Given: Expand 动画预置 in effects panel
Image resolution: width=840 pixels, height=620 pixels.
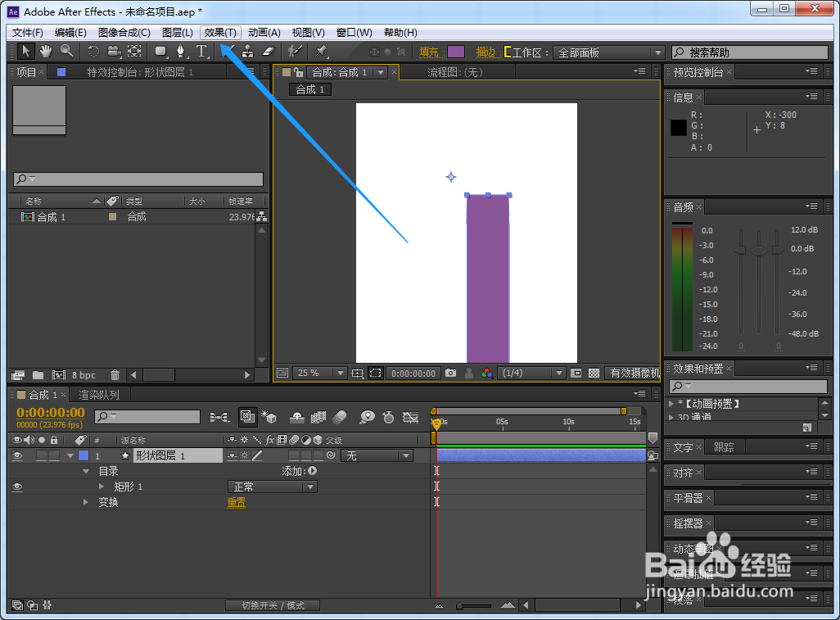Looking at the screenshot, I should tap(671, 404).
